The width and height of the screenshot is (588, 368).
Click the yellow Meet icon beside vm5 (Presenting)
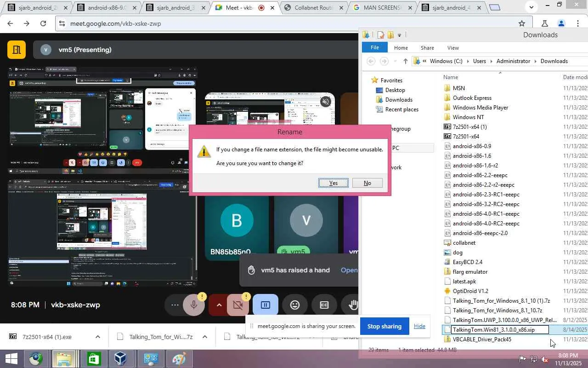point(17,50)
